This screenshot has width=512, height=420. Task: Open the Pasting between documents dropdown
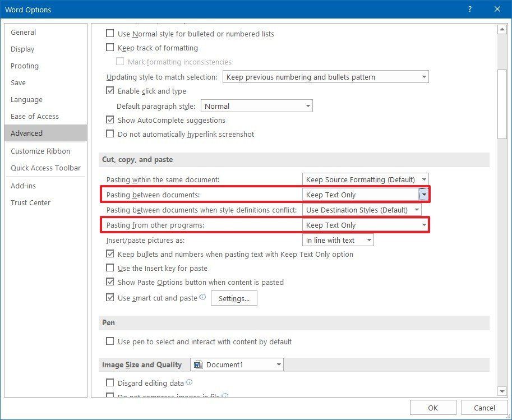(425, 194)
